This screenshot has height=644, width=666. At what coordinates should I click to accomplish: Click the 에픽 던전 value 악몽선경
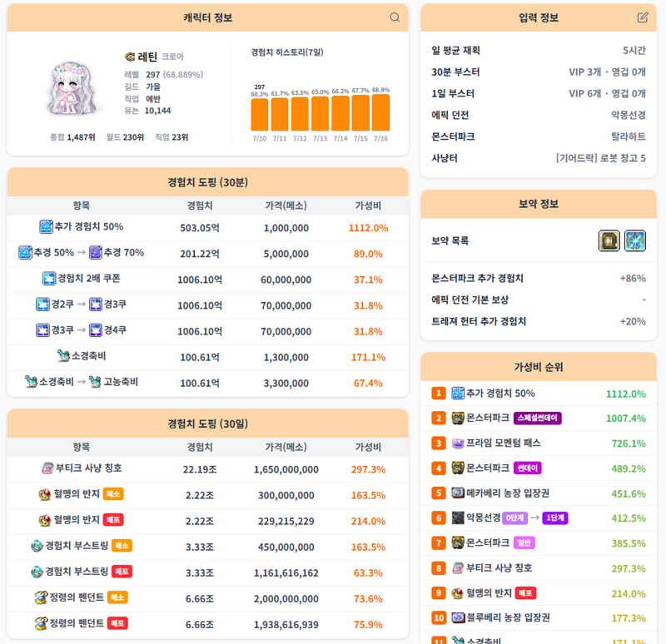pyautogui.click(x=629, y=115)
